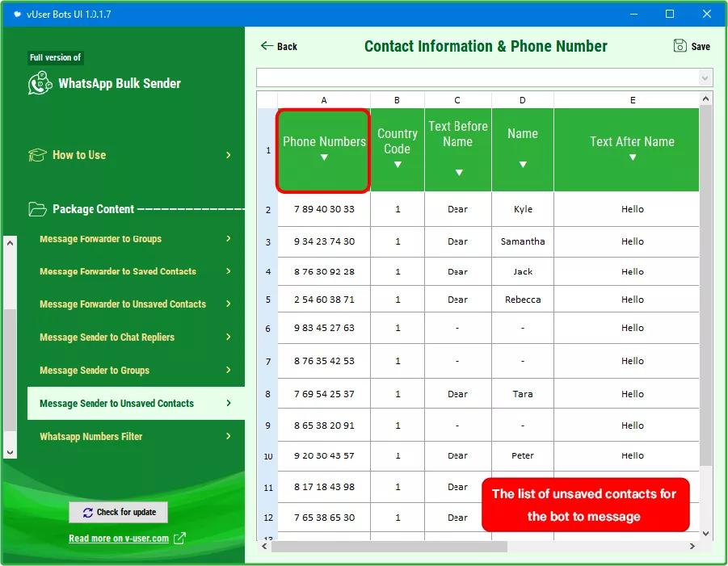Click the sidebar scroll down arrow
This screenshot has height=566, width=728.
pos(10,452)
